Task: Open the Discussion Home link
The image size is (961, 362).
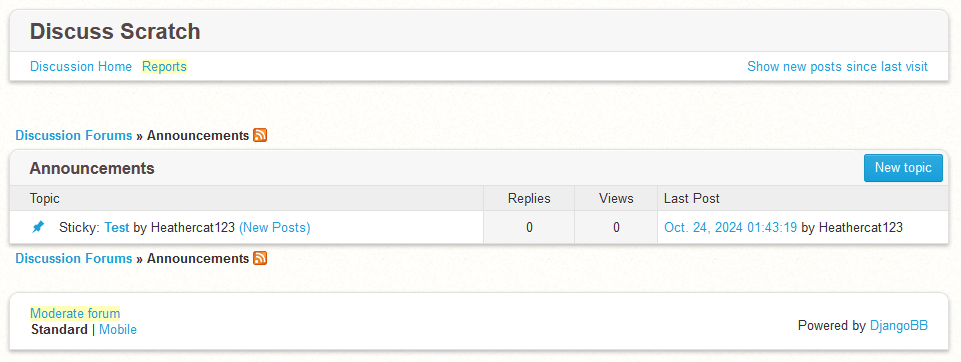Action: click(x=81, y=66)
